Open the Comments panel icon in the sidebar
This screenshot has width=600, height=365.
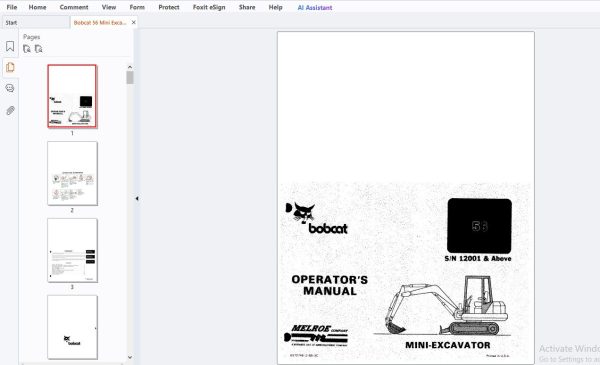[x=10, y=88]
